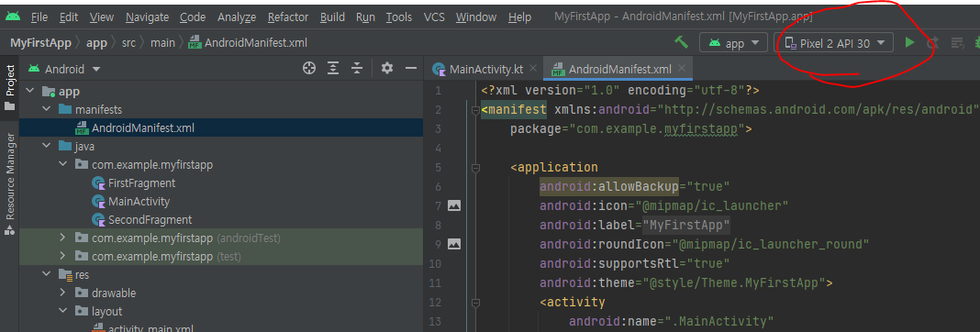Click gutter image icon on line 9

(454, 244)
